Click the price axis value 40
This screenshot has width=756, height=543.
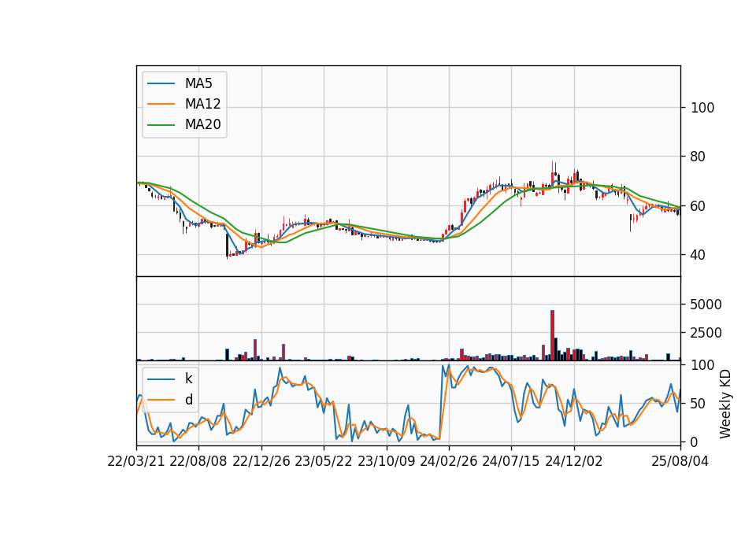pos(698,255)
